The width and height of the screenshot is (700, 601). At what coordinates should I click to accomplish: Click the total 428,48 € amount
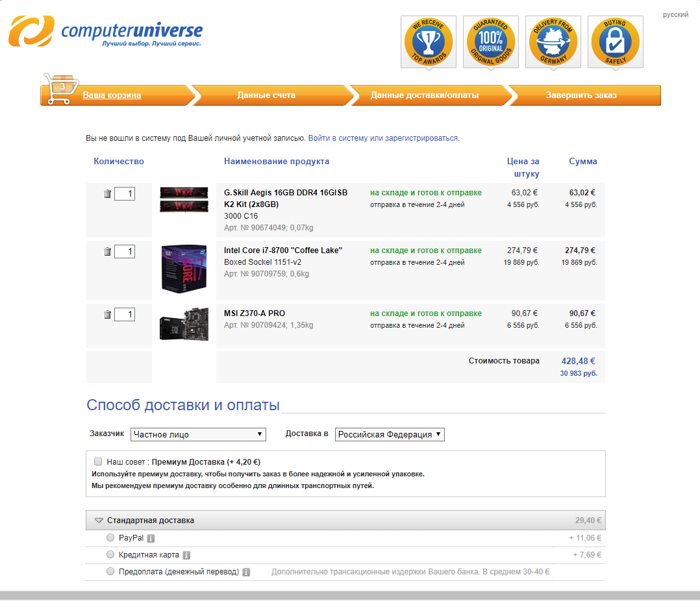(x=578, y=361)
